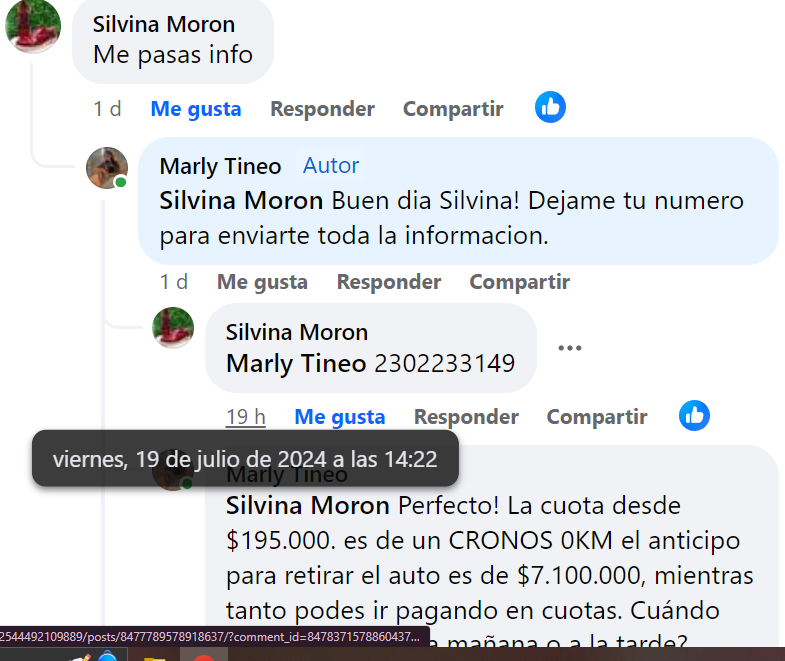This screenshot has width=785, height=661.
Task: Click Responder under 'Me pasas info' comment
Action: coord(322,109)
